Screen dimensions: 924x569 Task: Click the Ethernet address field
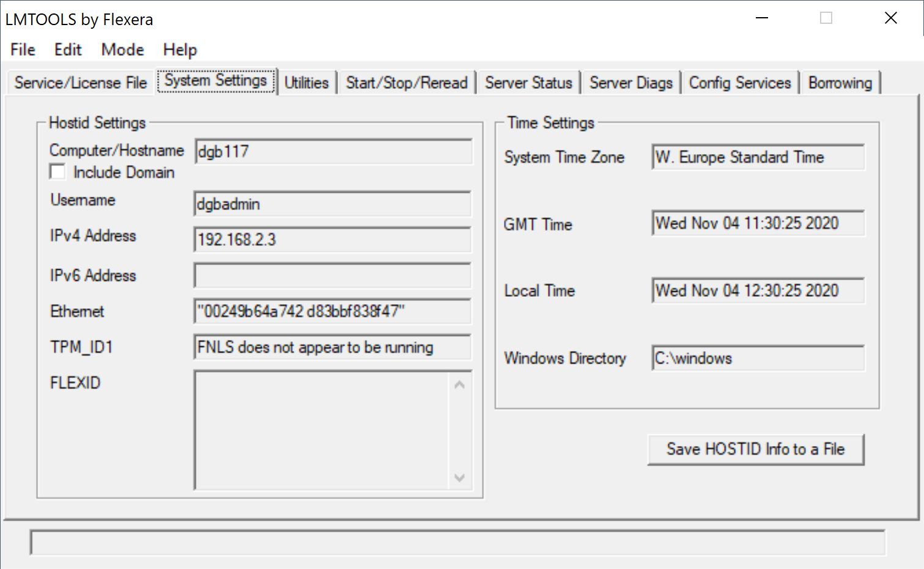333,311
